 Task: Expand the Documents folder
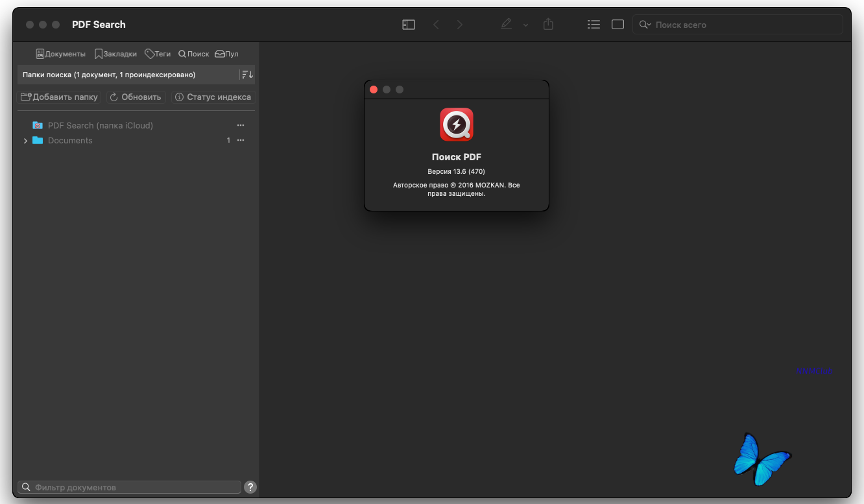[x=25, y=141]
